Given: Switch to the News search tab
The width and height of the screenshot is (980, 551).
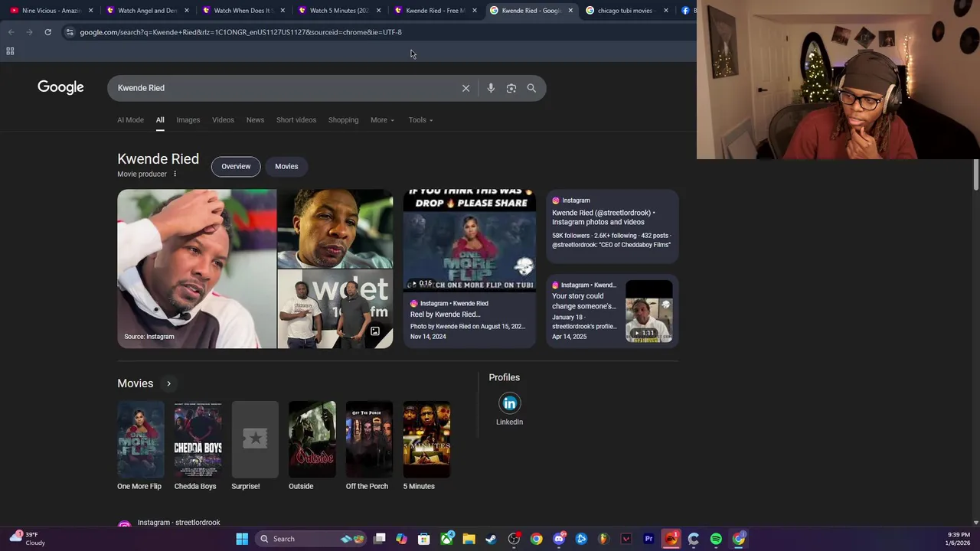Looking at the screenshot, I should 255,120.
